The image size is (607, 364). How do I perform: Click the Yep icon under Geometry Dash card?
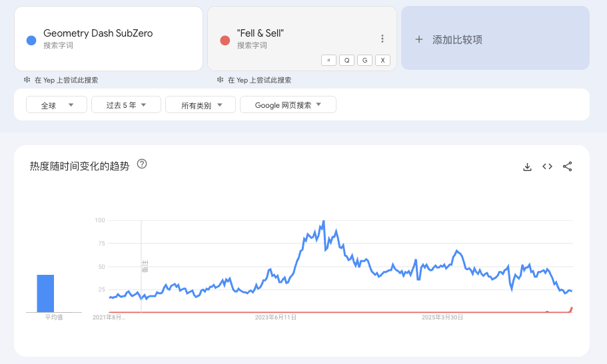[x=27, y=80]
